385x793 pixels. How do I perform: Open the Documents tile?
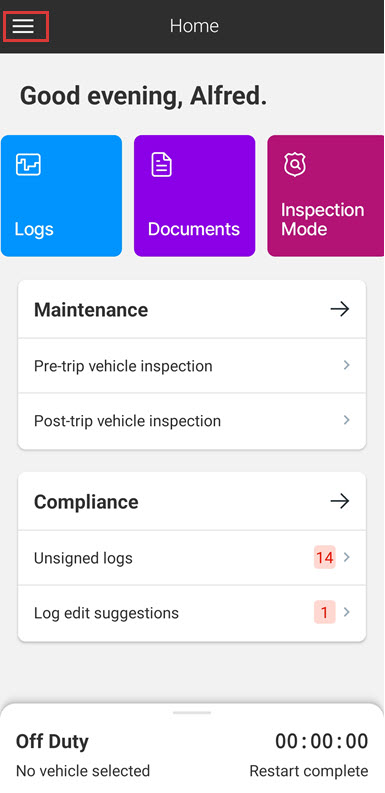(194, 196)
